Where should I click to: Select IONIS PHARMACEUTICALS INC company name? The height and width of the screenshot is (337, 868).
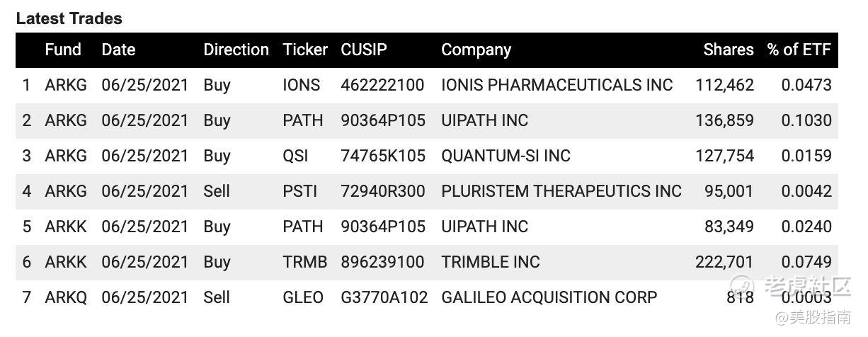(556, 85)
